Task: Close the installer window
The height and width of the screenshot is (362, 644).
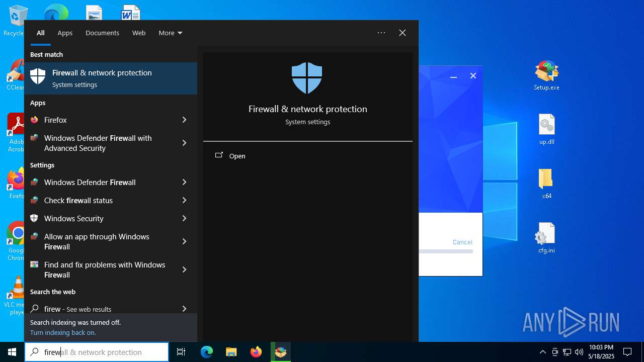Action: coord(473,76)
